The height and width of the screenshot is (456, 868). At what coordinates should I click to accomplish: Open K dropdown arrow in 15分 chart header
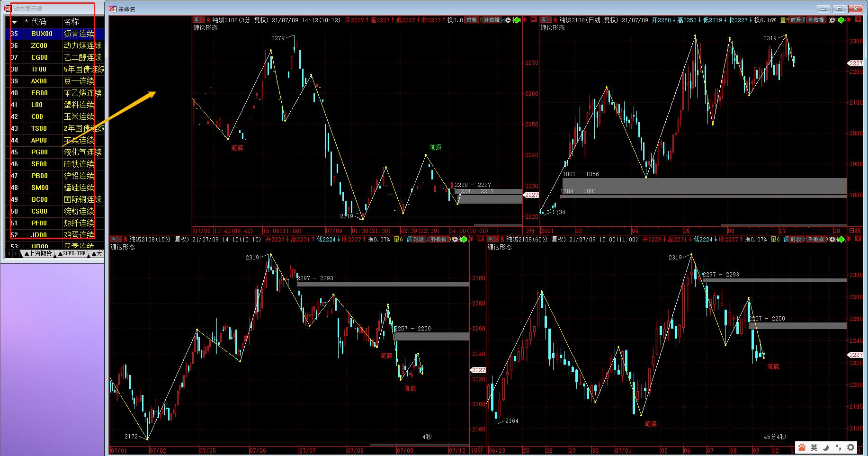click(120, 239)
